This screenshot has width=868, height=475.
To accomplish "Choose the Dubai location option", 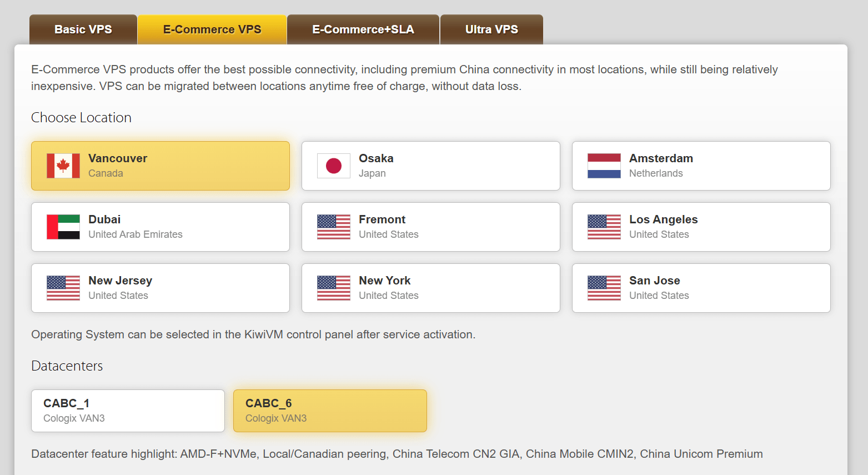I will (x=160, y=227).
